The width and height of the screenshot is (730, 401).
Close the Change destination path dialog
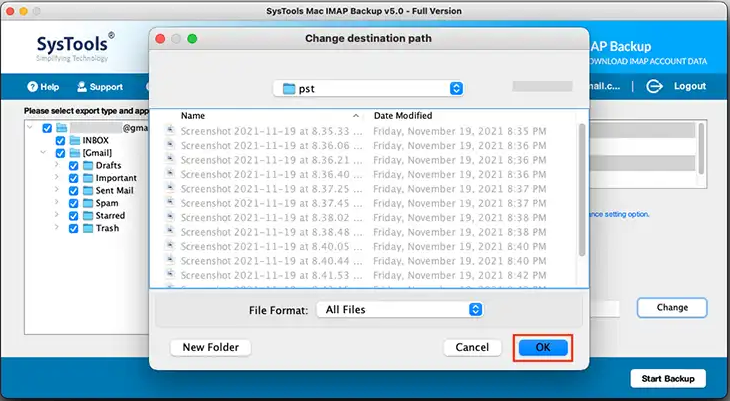160,39
